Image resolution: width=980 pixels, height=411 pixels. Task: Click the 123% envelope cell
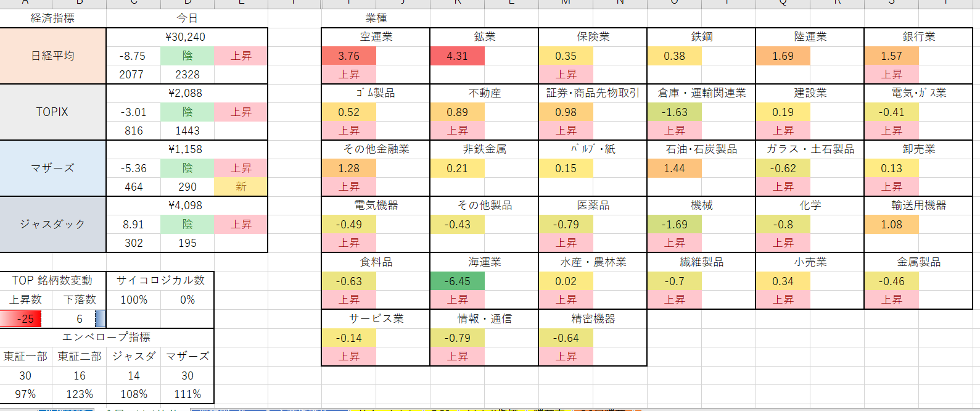[80, 394]
